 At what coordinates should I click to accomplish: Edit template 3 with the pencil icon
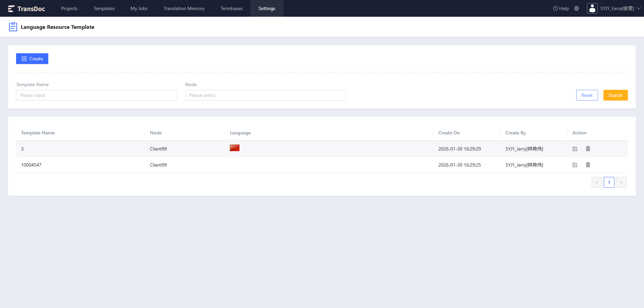[x=575, y=149]
